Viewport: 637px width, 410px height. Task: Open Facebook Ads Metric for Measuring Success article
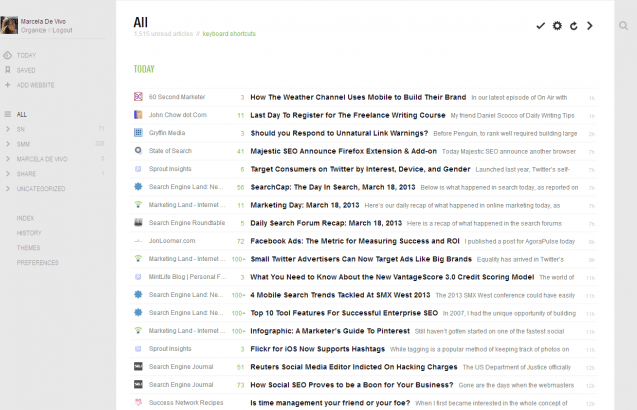point(355,241)
